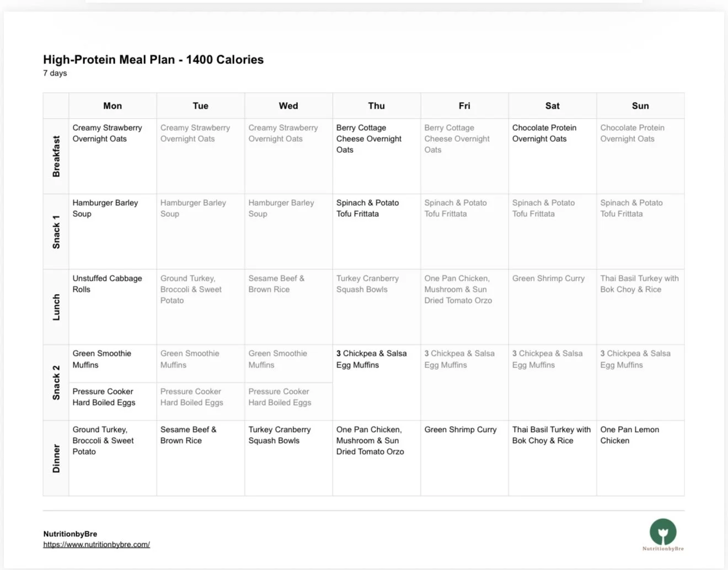
Task: Select Monday's Hamburger Barley Soup cell
Action: coord(105,208)
